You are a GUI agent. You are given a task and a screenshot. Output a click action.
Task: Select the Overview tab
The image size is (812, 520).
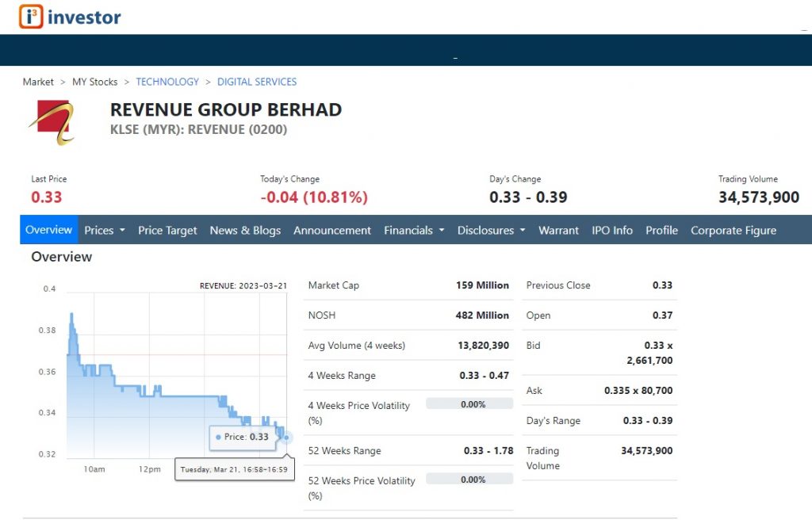pos(48,229)
